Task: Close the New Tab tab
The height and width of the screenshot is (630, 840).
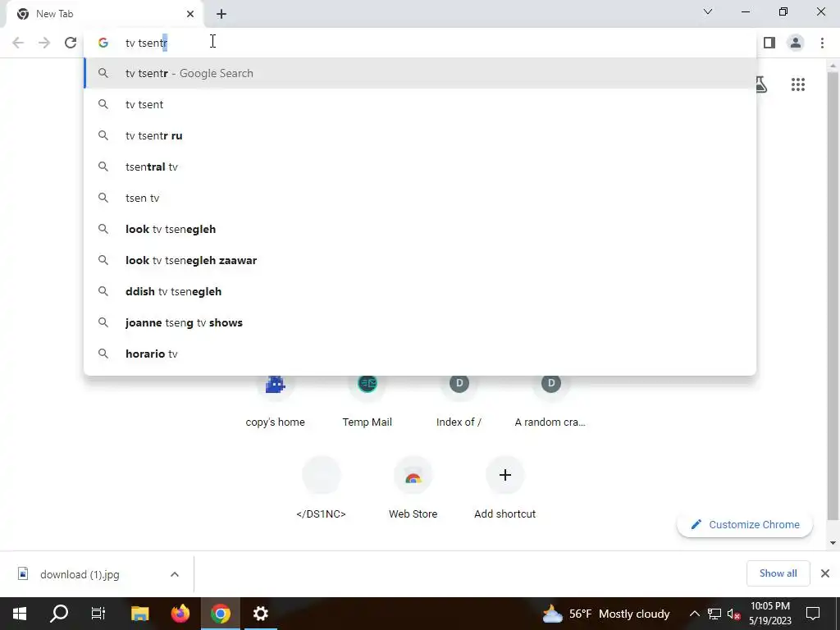Action: coord(190,14)
